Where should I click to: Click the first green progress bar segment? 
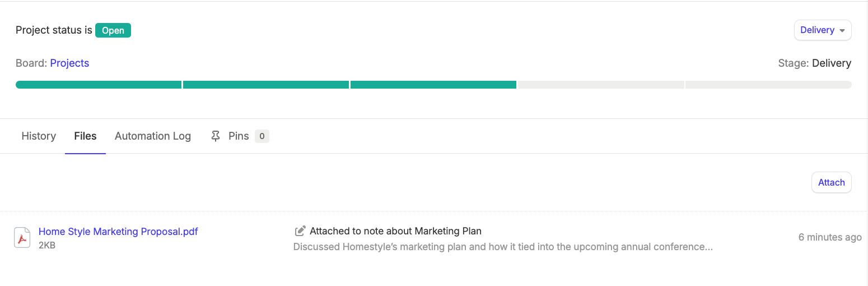coord(99,85)
